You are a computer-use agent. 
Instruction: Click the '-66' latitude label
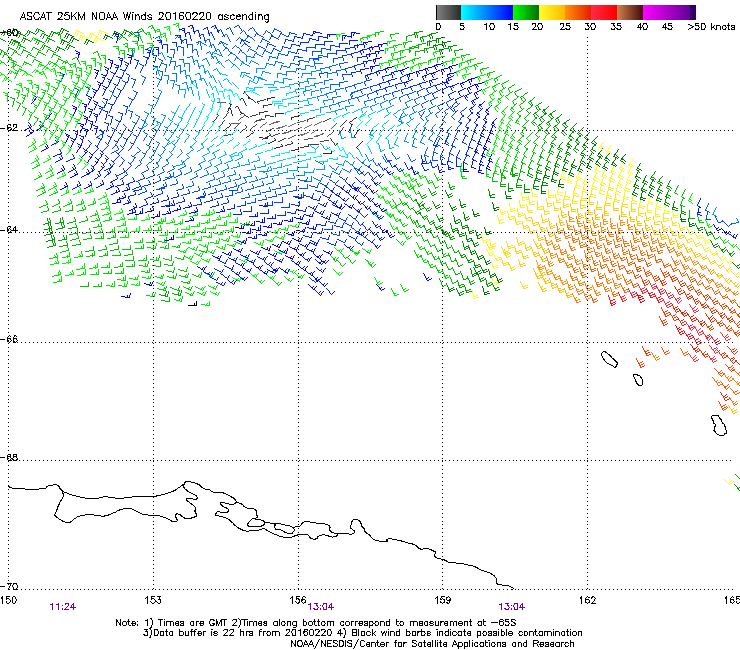9,339
